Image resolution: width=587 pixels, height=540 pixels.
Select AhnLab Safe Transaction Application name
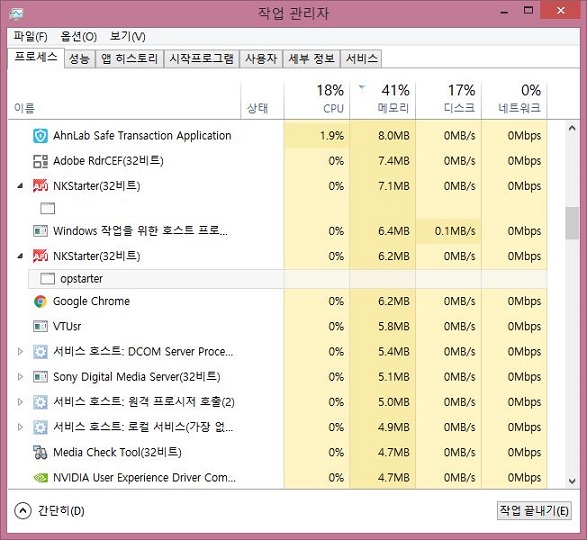[x=142, y=136]
